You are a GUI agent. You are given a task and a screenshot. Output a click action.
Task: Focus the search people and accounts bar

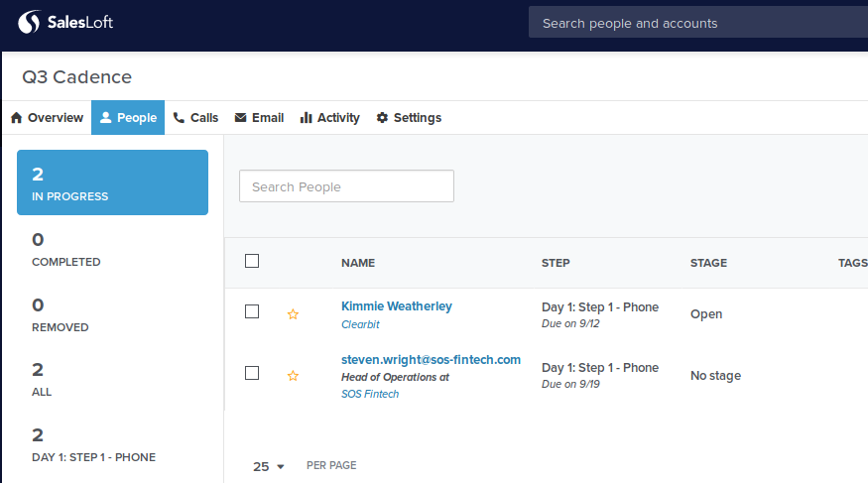click(694, 23)
